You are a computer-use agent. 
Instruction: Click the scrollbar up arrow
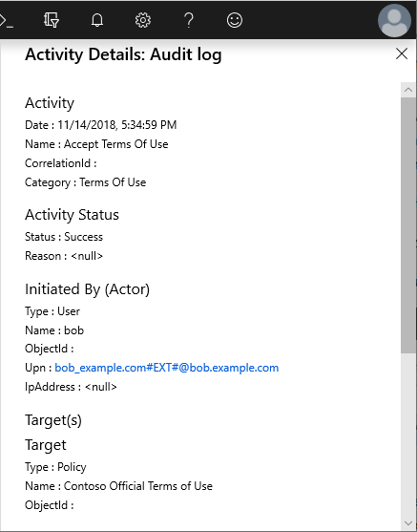click(x=408, y=90)
